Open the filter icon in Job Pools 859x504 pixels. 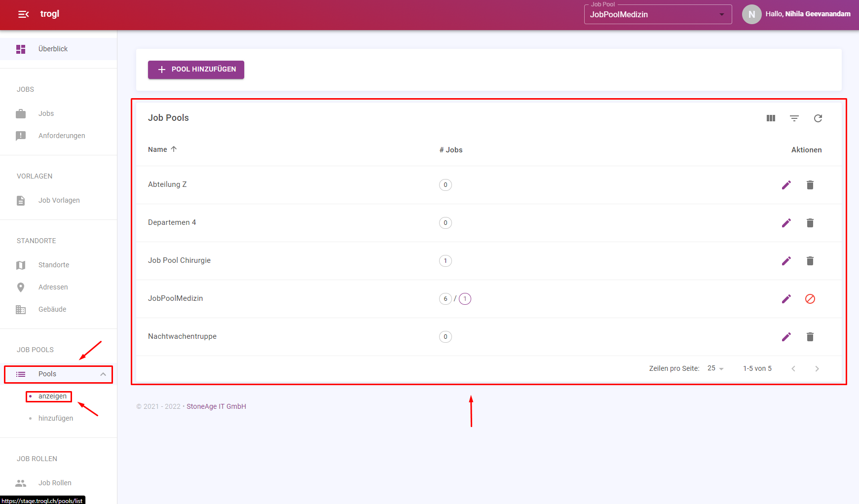pos(794,118)
